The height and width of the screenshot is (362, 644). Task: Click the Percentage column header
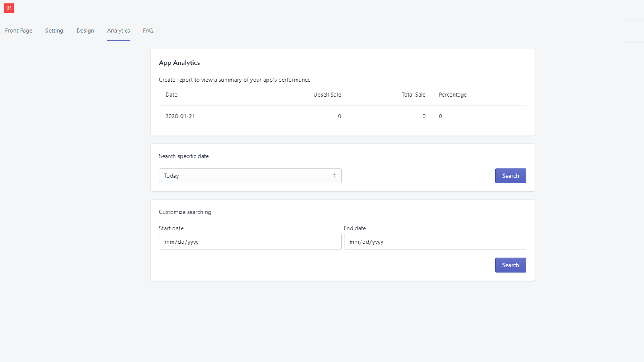pyautogui.click(x=453, y=94)
